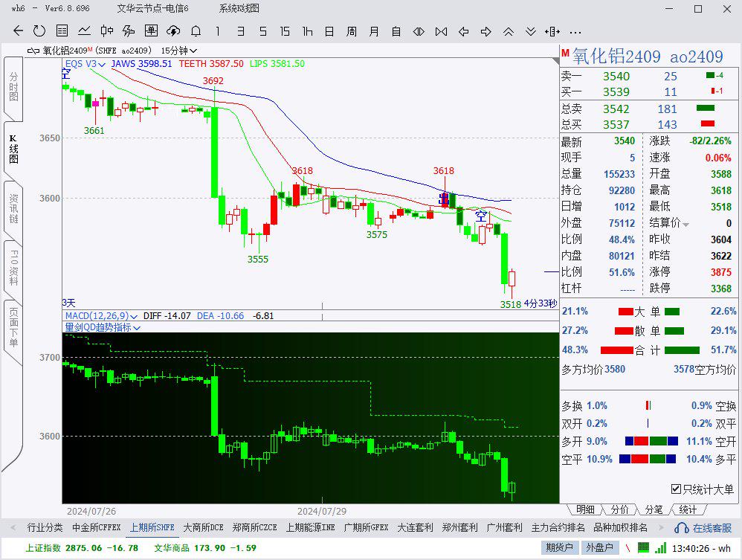Click the scroll-up double chevron icon

[x=509, y=31]
